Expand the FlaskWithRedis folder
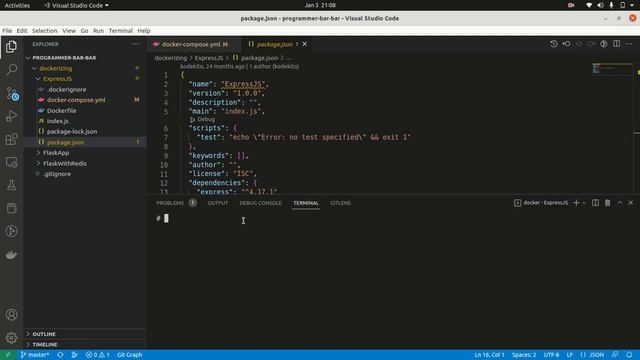The image size is (640, 360). click(64, 163)
